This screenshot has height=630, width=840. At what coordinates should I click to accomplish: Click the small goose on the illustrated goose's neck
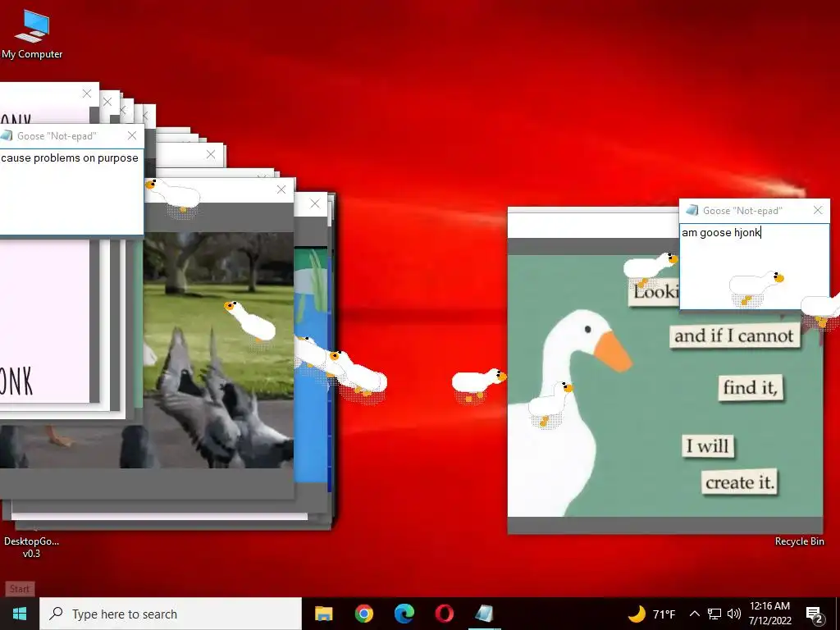click(x=550, y=404)
